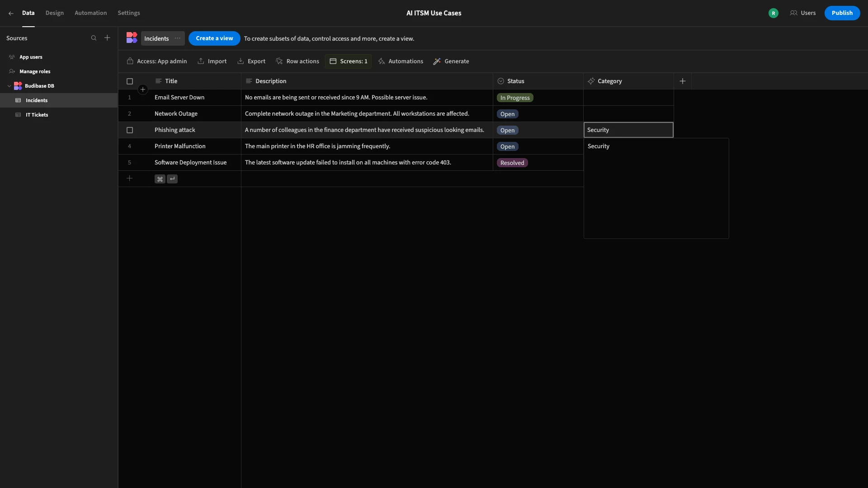The width and height of the screenshot is (868, 488).
Task: Open the Users panel
Action: 803,13
